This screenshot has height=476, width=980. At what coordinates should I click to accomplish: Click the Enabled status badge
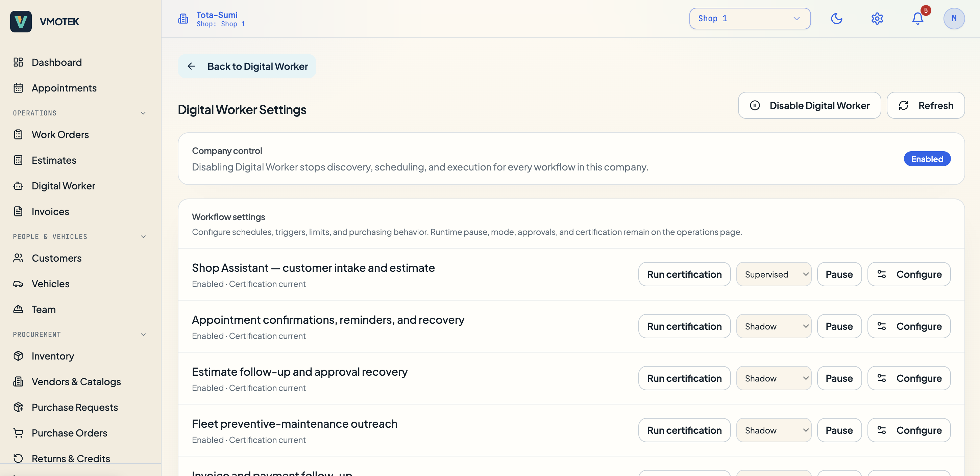(x=927, y=159)
